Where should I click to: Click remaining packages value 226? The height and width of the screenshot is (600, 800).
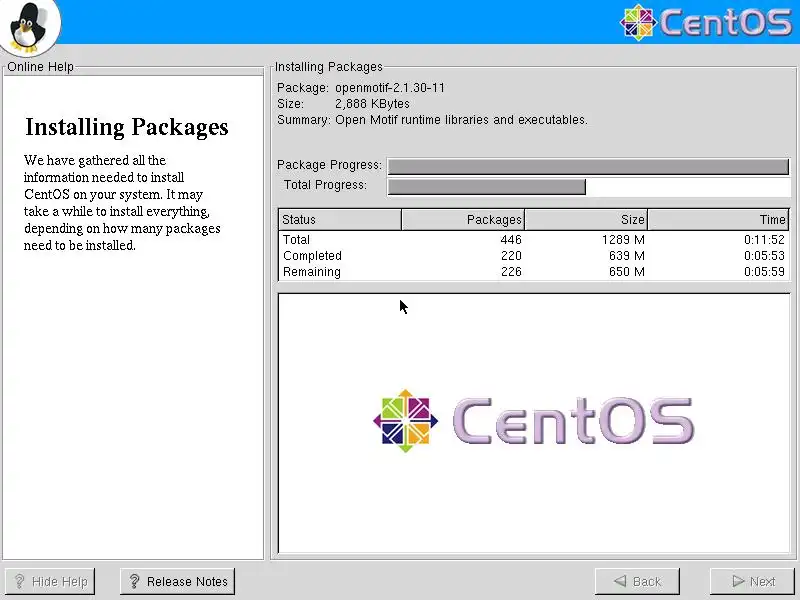point(511,271)
